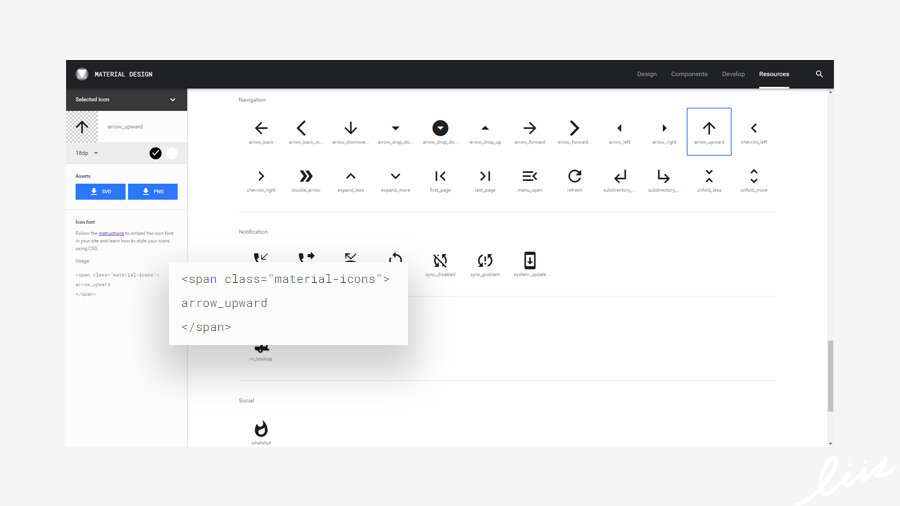Open the instructions link
The height and width of the screenshot is (506, 900).
click(111, 233)
